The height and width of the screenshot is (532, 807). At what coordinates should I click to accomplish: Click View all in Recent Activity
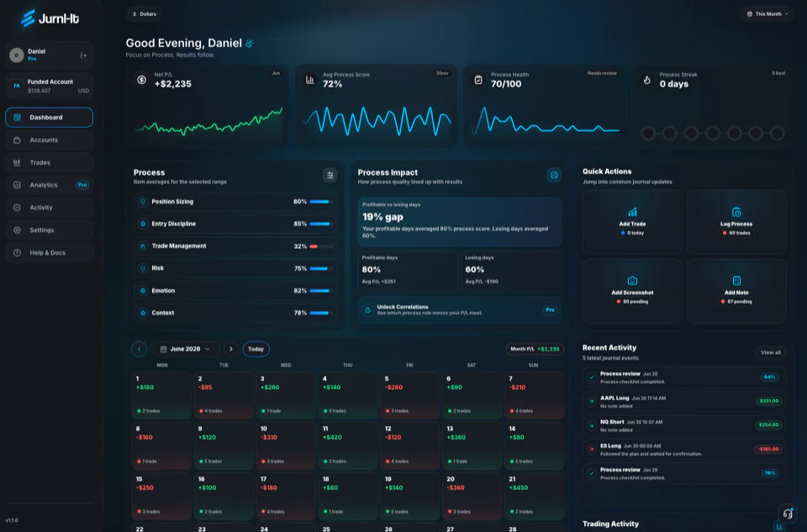pyautogui.click(x=771, y=352)
